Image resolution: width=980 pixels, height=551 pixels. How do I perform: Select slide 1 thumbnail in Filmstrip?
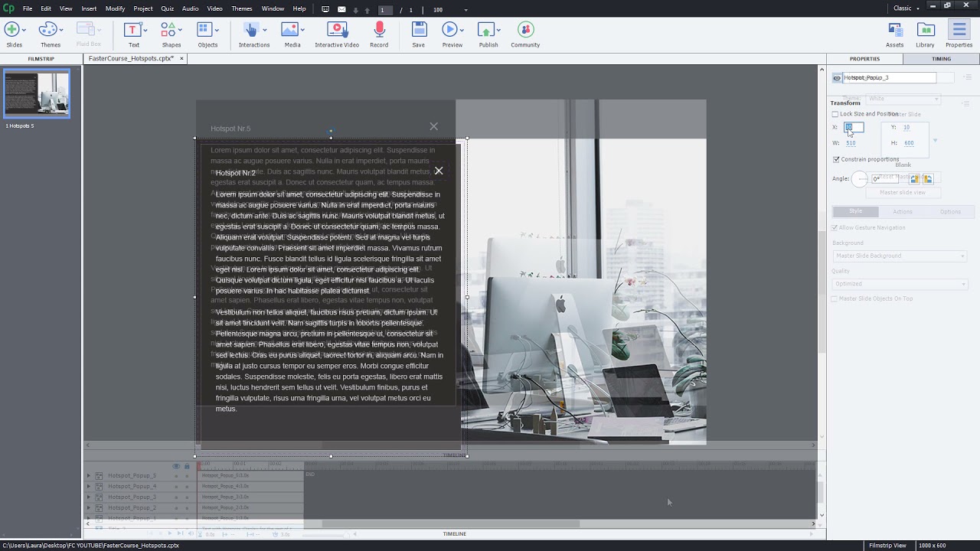(37, 93)
